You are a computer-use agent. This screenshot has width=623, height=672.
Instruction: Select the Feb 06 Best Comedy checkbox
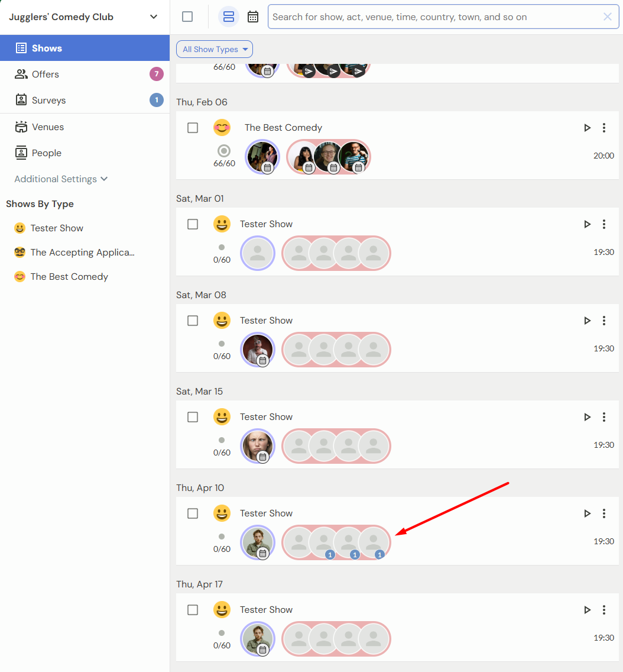193,128
